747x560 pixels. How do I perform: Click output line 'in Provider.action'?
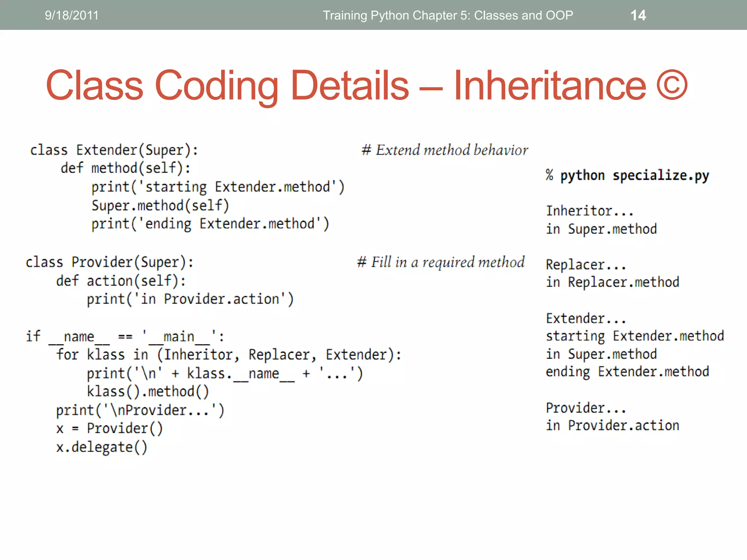point(612,426)
